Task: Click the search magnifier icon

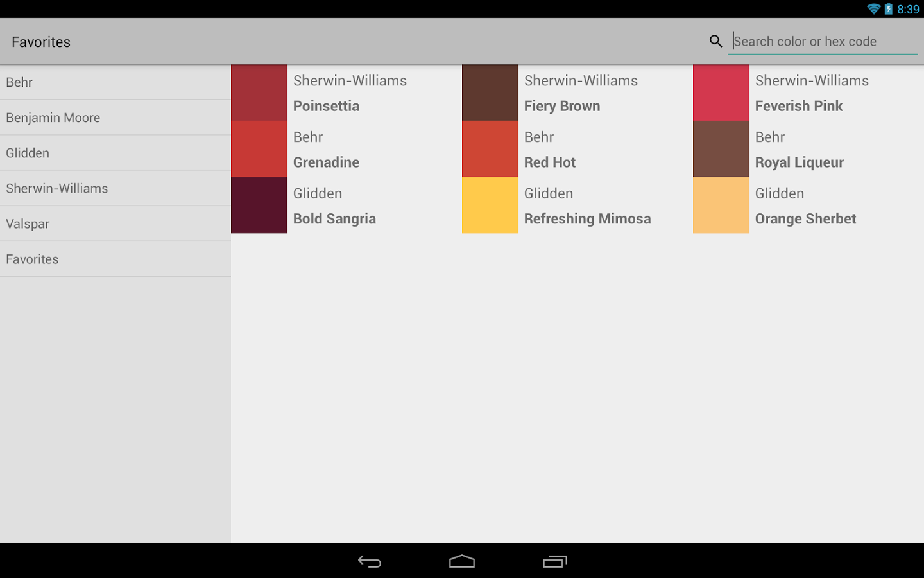Action: click(715, 41)
